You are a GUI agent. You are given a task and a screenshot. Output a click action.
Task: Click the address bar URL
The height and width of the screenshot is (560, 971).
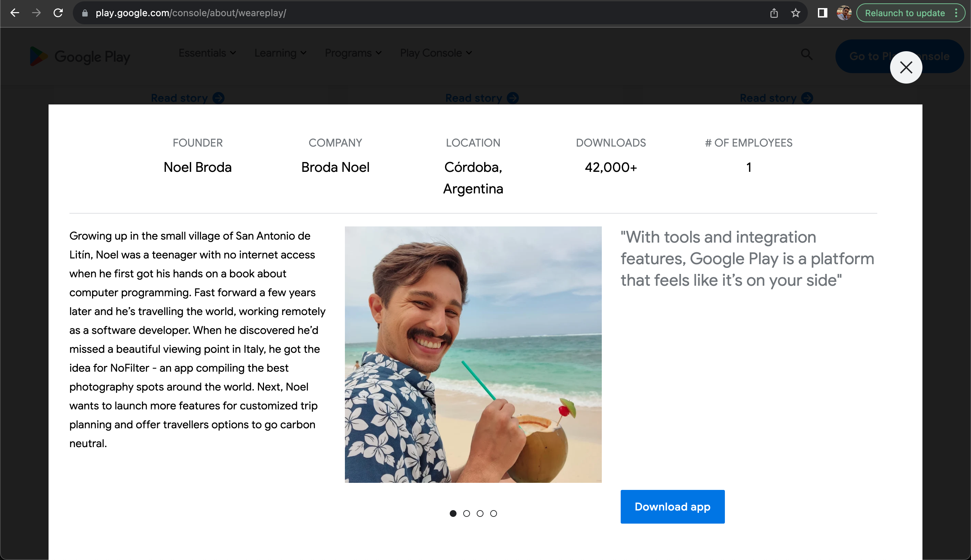(190, 13)
